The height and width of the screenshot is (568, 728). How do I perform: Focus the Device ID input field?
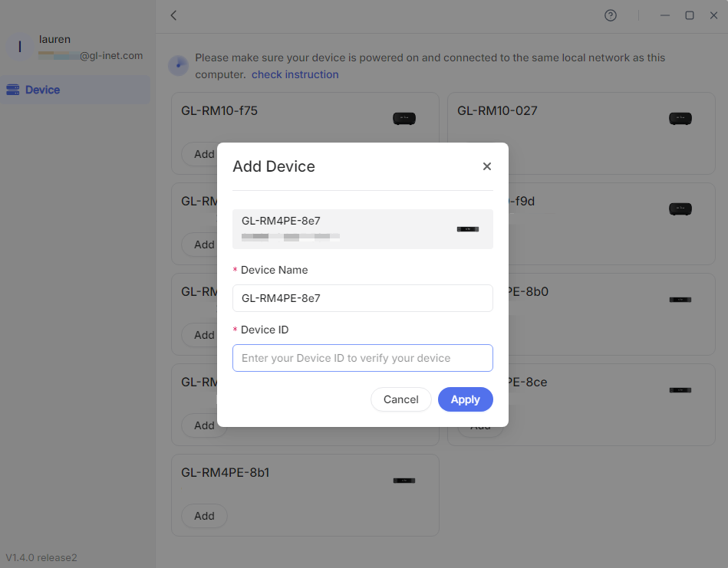(363, 358)
